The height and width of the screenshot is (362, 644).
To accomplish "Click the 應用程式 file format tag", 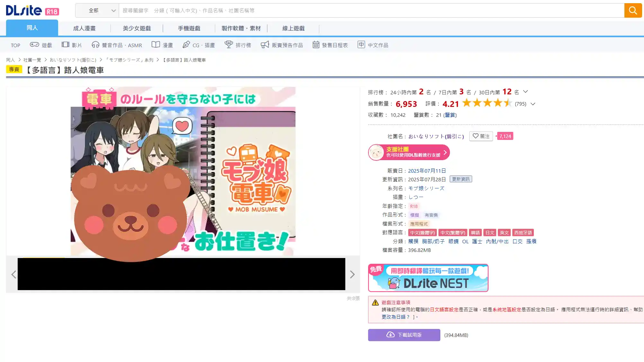I will [419, 224].
